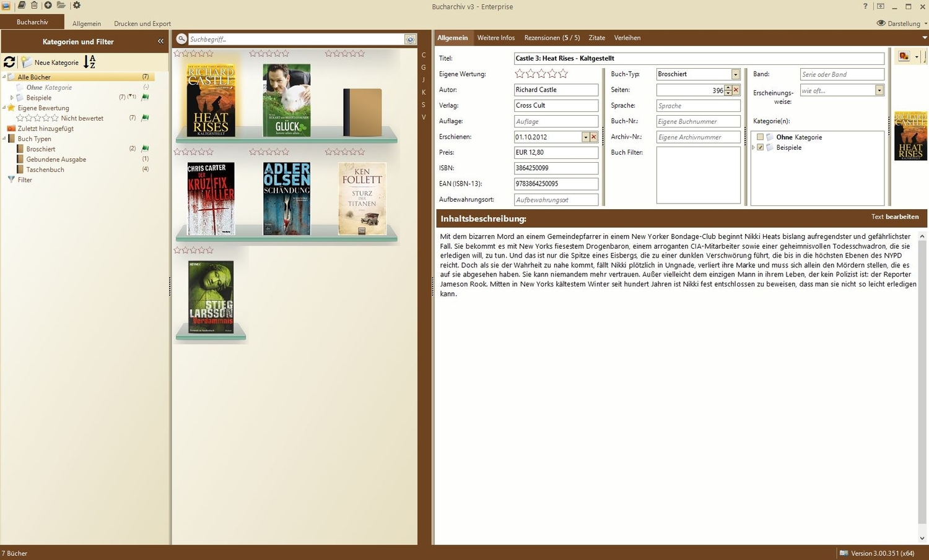Image resolution: width=929 pixels, height=560 pixels.
Task: Open the Verleihen tab
Action: point(627,38)
